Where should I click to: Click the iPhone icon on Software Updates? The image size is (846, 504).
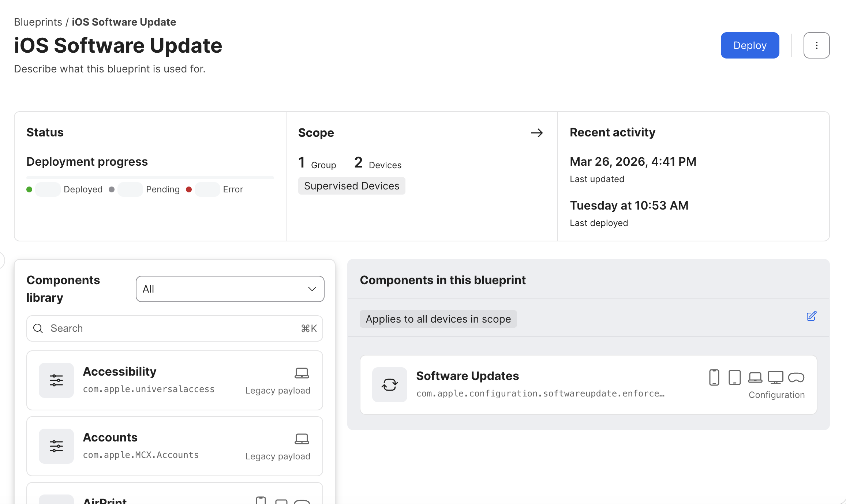coord(714,377)
